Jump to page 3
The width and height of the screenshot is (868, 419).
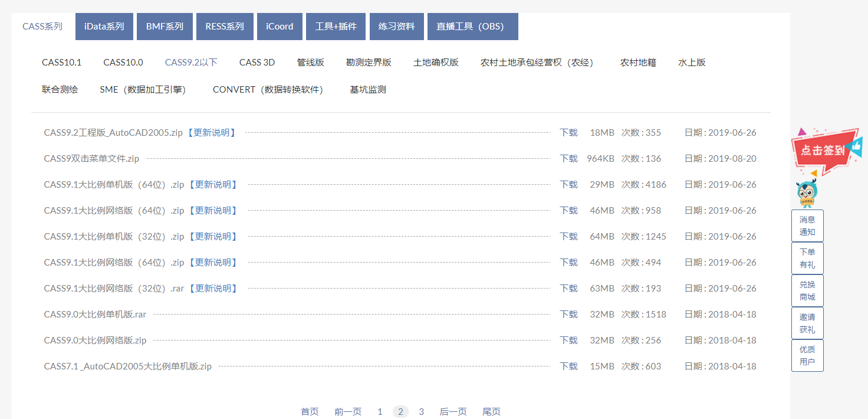(421, 412)
